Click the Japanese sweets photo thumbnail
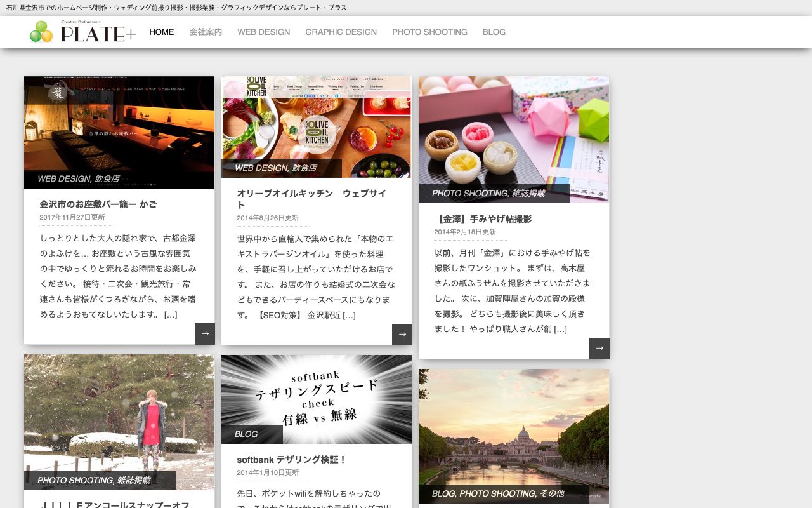 (514, 140)
